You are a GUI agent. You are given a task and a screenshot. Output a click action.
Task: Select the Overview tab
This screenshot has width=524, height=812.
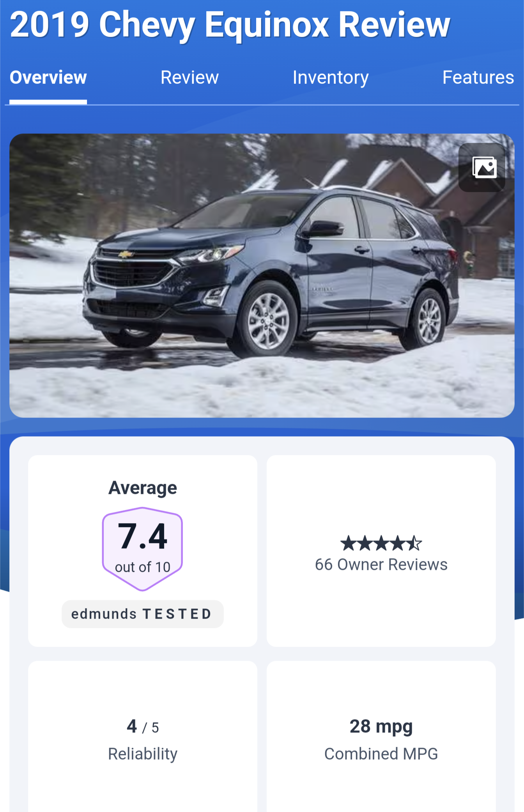click(48, 78)
